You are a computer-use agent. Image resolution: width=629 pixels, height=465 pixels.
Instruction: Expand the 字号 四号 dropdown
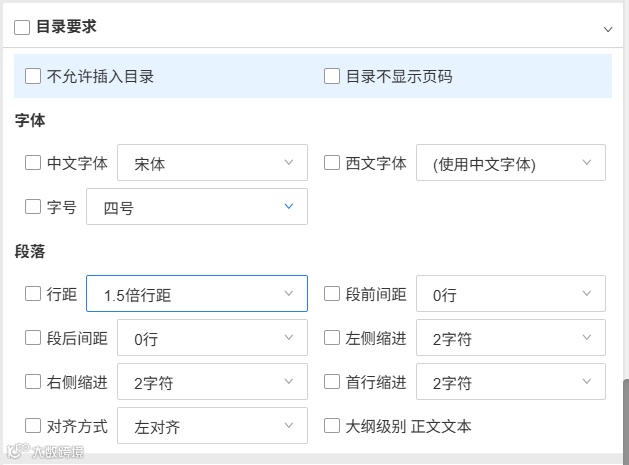[x=196, y=207]
